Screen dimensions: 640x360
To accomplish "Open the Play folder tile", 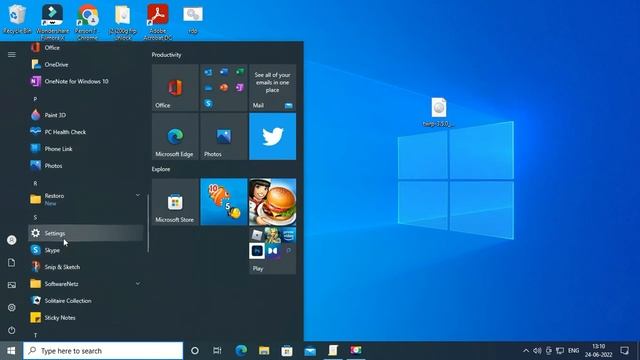I will tap(272, 251).
